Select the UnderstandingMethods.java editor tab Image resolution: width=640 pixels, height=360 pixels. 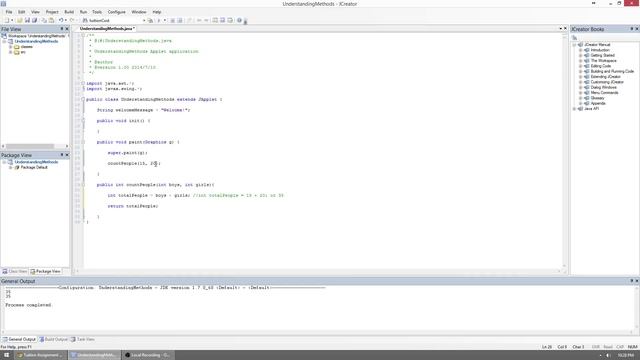coord(107,29)
